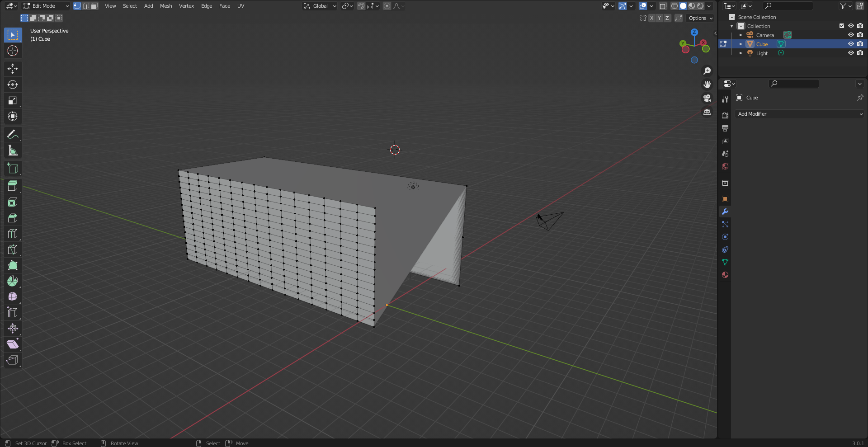The image size is (868, 447).
Task: Activate the 3D Cursor tool
Action: point(13,51)
